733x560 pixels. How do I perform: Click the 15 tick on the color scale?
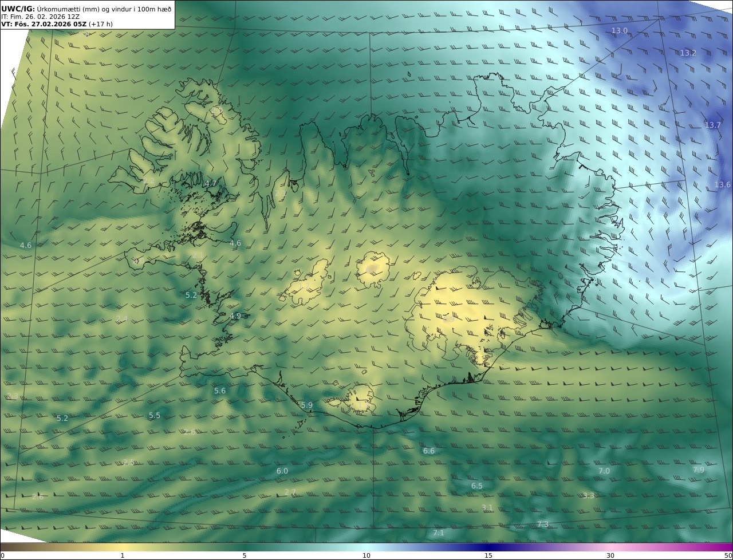488,555
